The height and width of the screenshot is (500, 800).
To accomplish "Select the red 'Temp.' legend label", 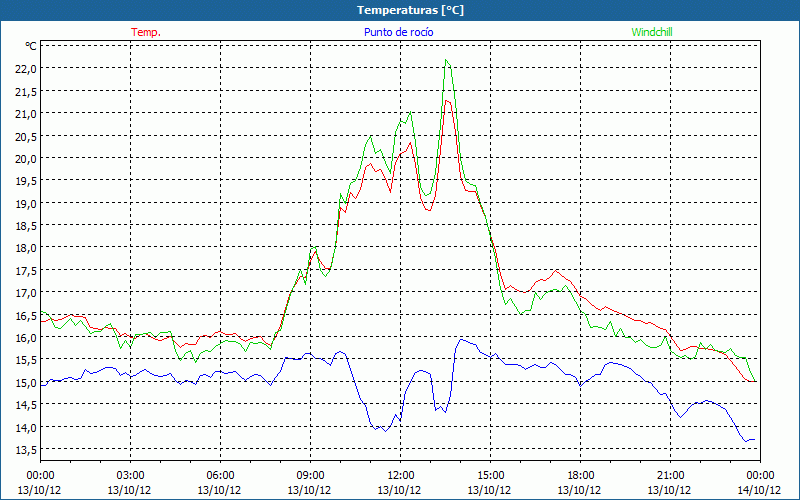I will 146,32.
